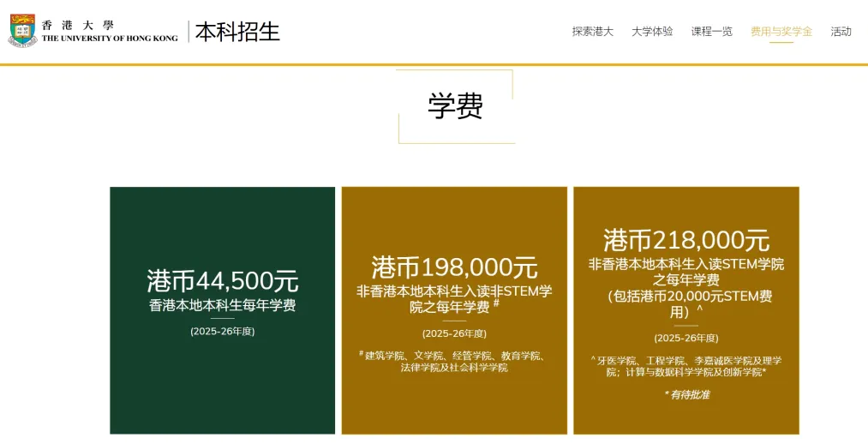Click (2025-26年度) in 218,000 card
Image resolution: width=868 pixels, height=444 pixels.
click(686, 339)
